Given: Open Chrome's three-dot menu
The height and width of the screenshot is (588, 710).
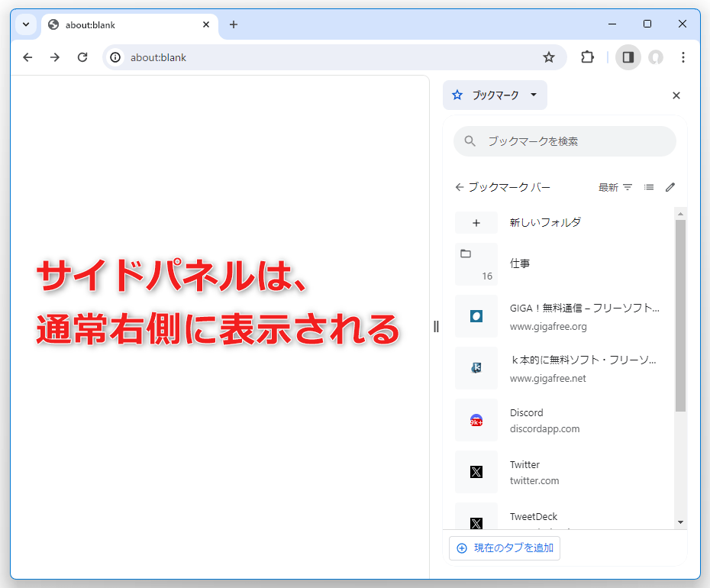Looking at the screenshot, I should tap(683, 57).
